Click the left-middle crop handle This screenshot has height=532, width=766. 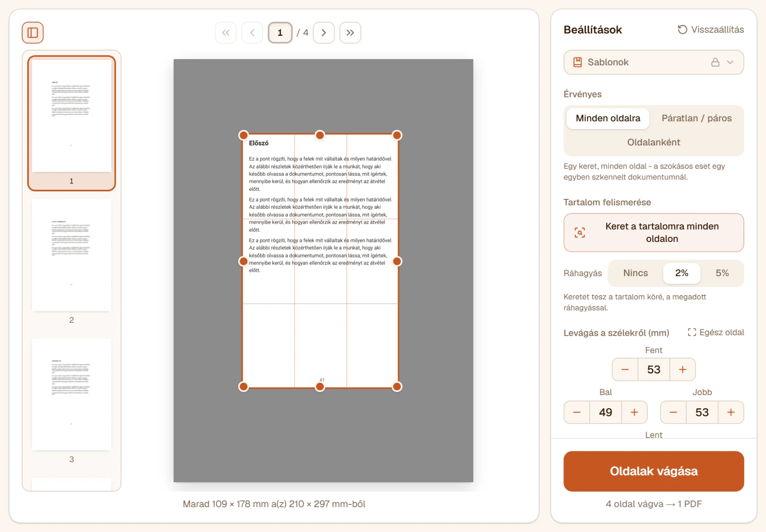(x=243, y=261)
